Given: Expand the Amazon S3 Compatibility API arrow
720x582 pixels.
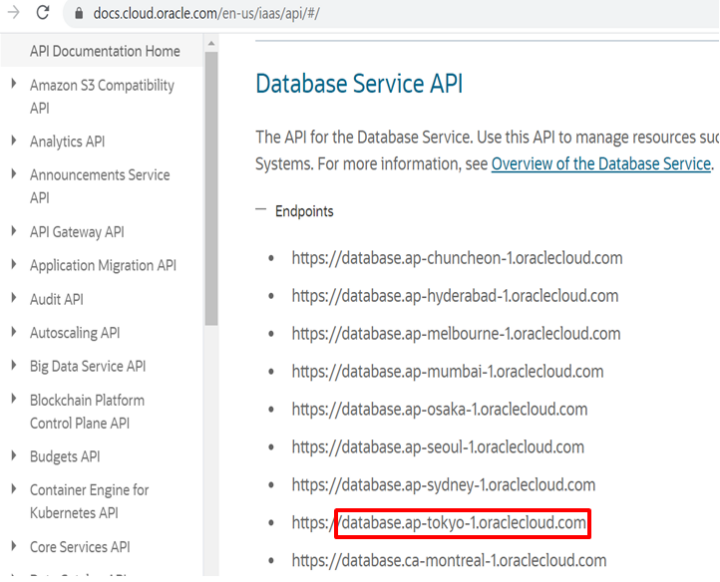Looking at the screenshot, I should pos(13,85).
